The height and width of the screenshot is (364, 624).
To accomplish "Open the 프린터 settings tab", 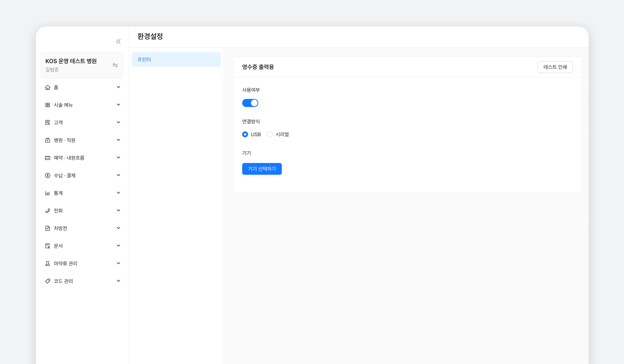I will [176, 60].
